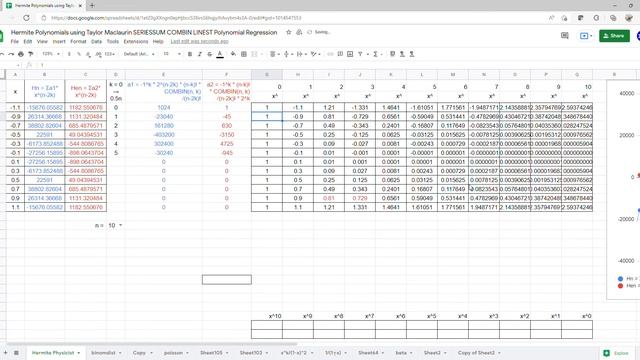Image resolution: width=640 pixels, height=360 pixels.
Task: Click the add sheet plus button
Action: (x=5, y=353)
